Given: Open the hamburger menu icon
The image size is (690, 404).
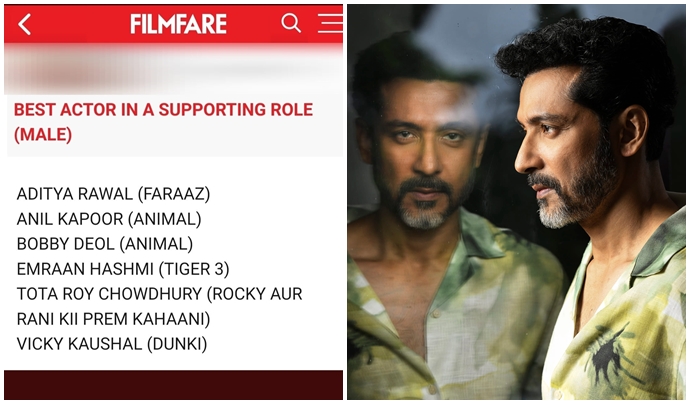Looking at the screenshot, I should coord(330,23).
